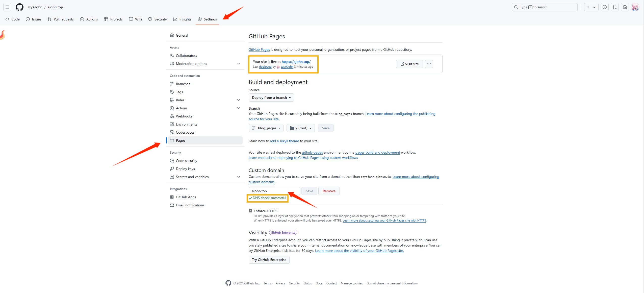Click Save next to branch selector

tap(326, 128)
